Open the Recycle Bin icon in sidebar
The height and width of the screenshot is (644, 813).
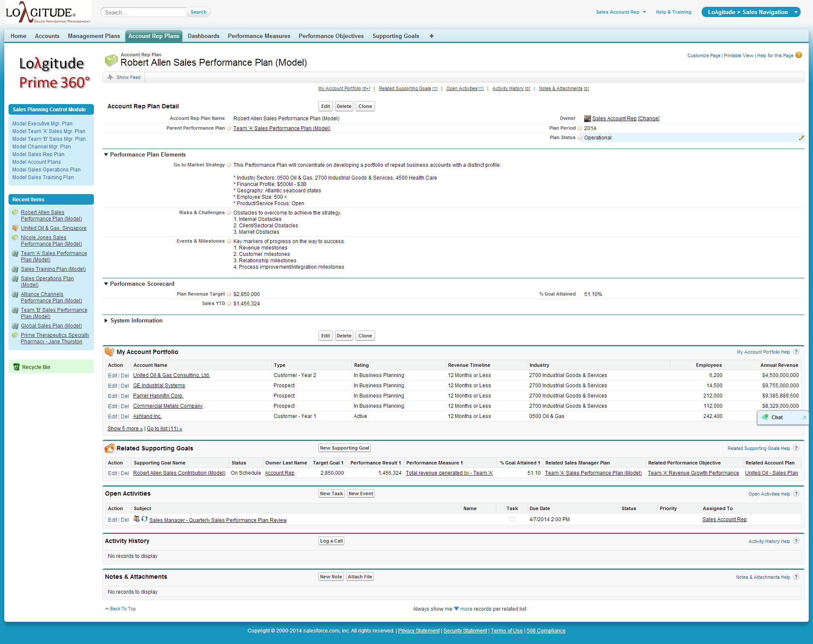pyautogui.click(x=17, y=367)
